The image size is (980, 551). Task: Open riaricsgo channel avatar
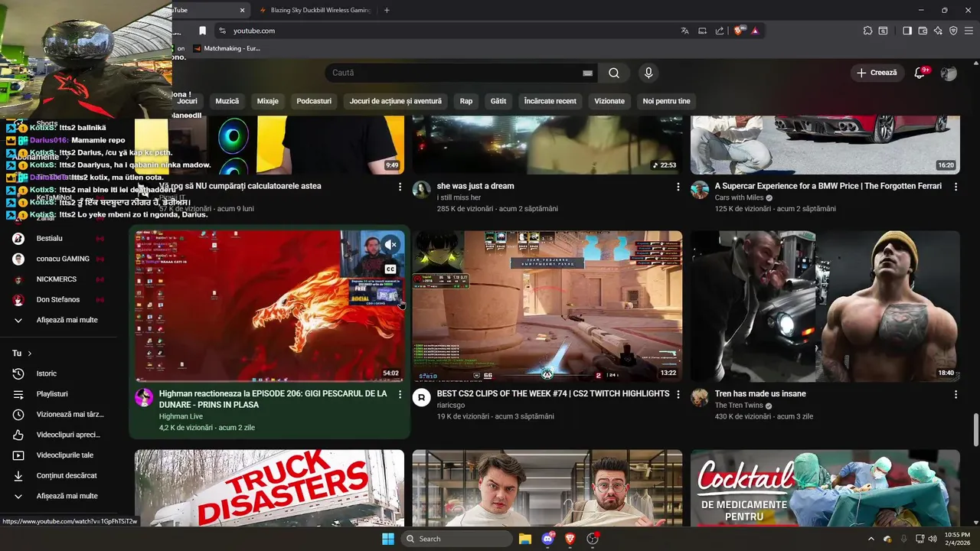pos(422,397)
